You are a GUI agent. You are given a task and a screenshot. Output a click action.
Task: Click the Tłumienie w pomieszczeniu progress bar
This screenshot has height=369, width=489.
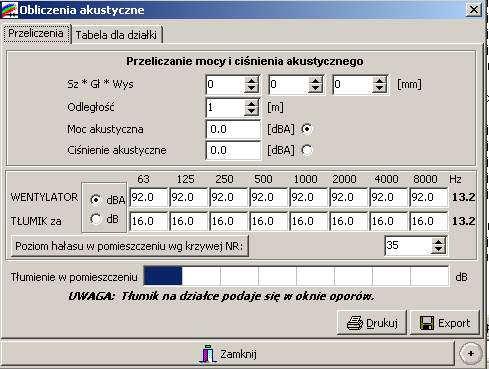tap(296, 276)
